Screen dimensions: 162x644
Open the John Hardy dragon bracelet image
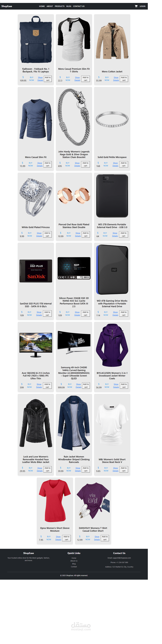tap(74, 118)
